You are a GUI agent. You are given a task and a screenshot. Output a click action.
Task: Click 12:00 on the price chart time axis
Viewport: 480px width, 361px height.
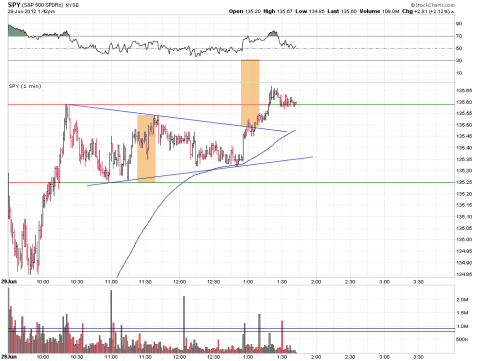[179, 282]
